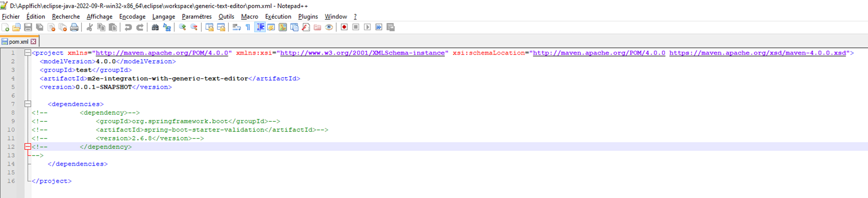Open the Encodage menu
Image resolution: width=868 pixels, height=198 pixels.
[x=132, y=17]
